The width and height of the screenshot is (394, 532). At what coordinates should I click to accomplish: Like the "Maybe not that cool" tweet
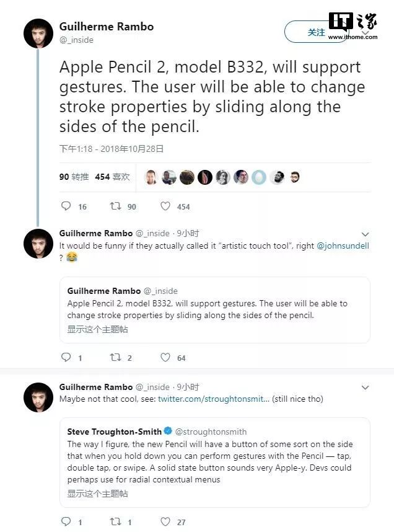165,521
